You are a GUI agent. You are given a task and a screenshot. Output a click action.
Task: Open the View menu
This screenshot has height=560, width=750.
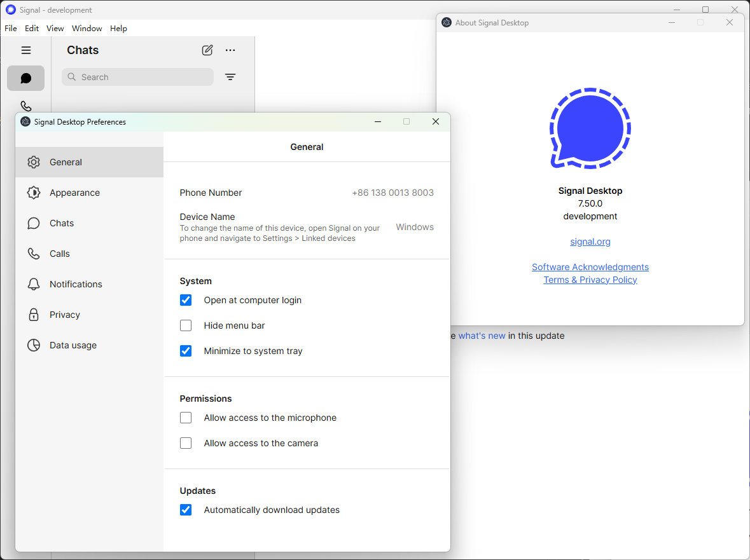pyautogui.click(x=55, y=28)
